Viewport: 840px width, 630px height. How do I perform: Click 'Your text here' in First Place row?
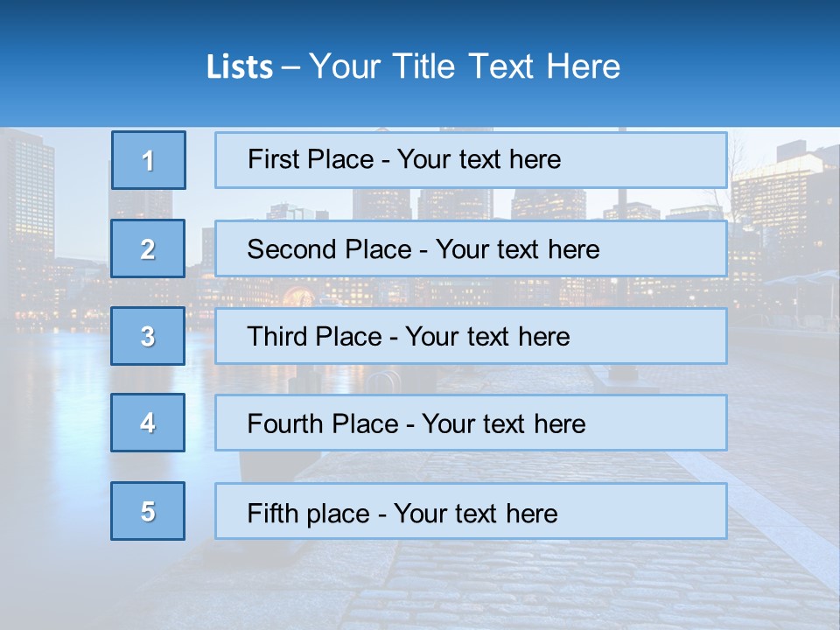coord(479,159)
